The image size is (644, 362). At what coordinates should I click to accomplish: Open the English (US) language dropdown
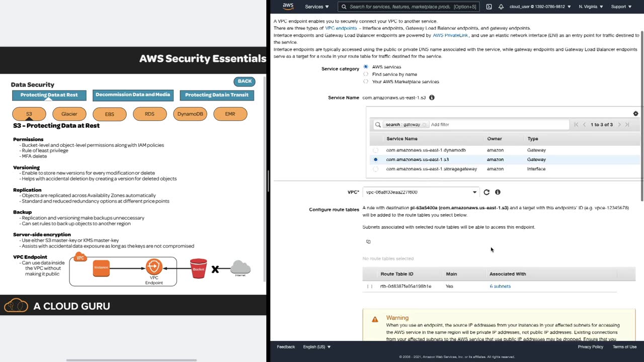[x=317, y=347]
